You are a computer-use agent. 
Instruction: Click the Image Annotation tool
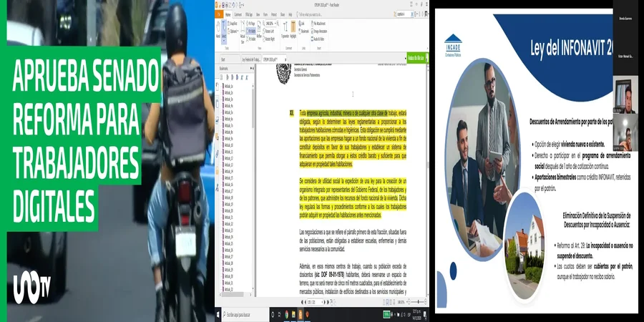pos(319,31)
